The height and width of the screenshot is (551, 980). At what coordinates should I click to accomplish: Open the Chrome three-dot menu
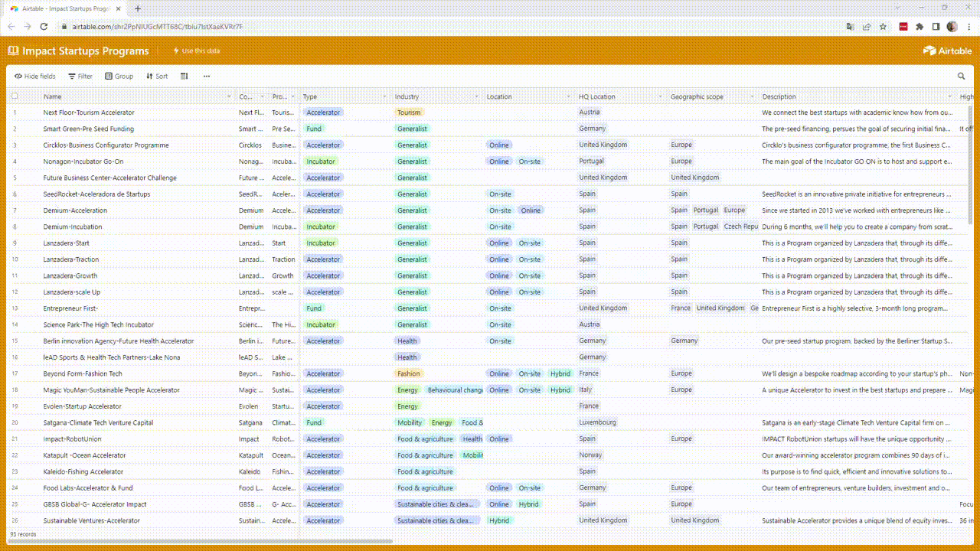969,26
